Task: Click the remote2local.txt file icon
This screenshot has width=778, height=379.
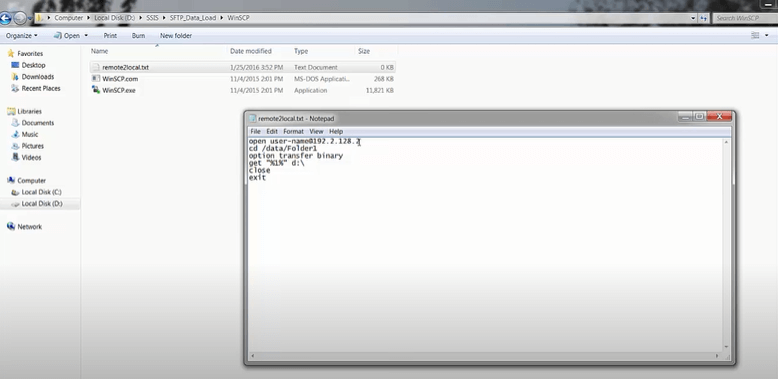Action: pos(96,67)
